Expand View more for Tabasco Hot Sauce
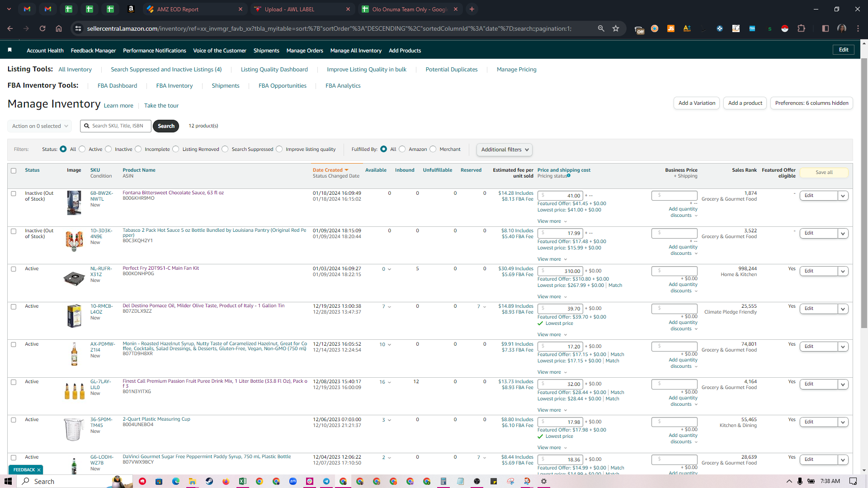The image size is (868, 488). [552, 259]
